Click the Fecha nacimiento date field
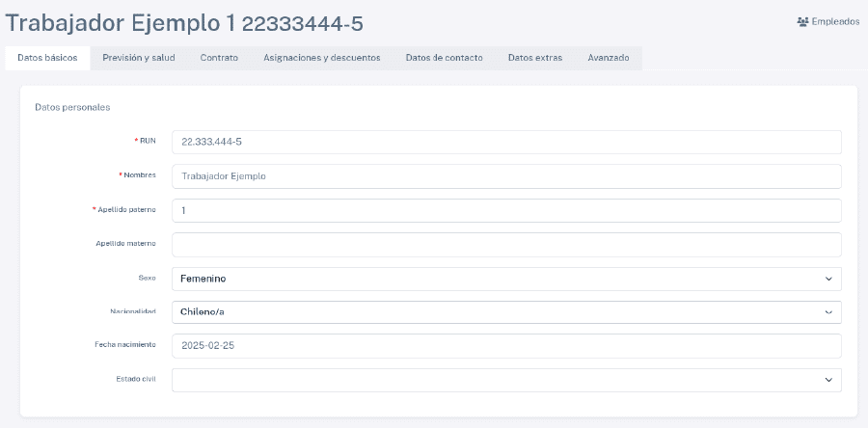868x428 pixels. click(x=505, y=346)
